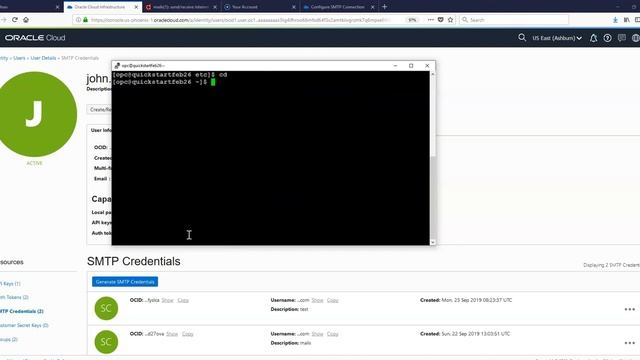The height and width of the screenshot is (360, 640).
Task: Click scroll-down arrow of terminal scrollbar
Action: pyautogui.click(x=433, y=242)
